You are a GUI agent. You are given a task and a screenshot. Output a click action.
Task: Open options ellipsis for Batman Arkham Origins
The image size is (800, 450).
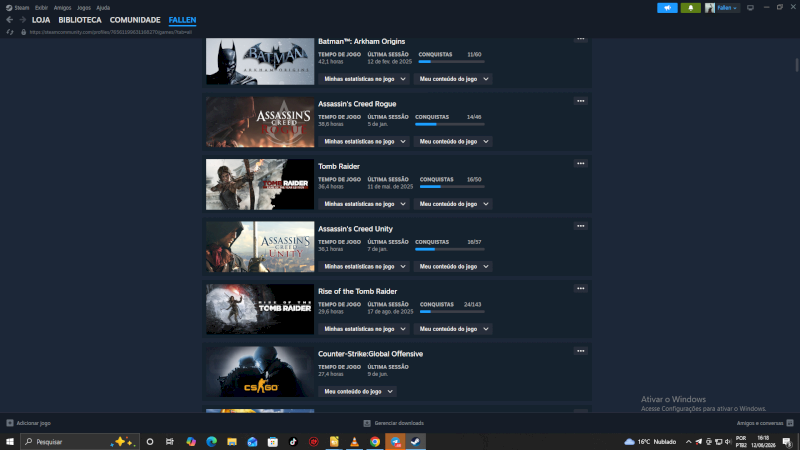coord(581,39)
